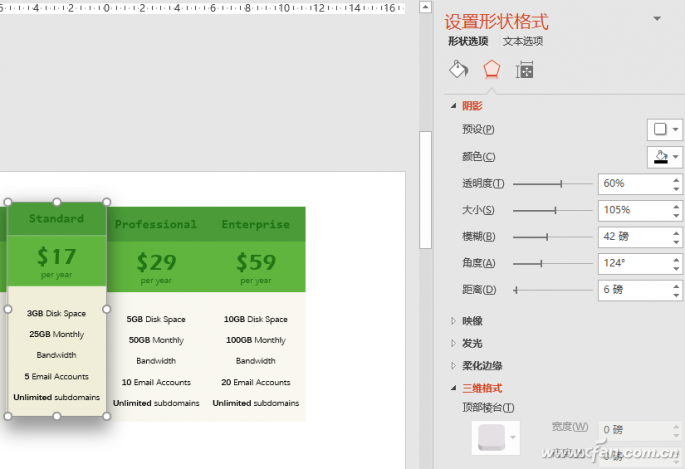Open the Fill & Line paint bucket tab
The height and width of the screenshot is (469, 685).
coord(459,69)
